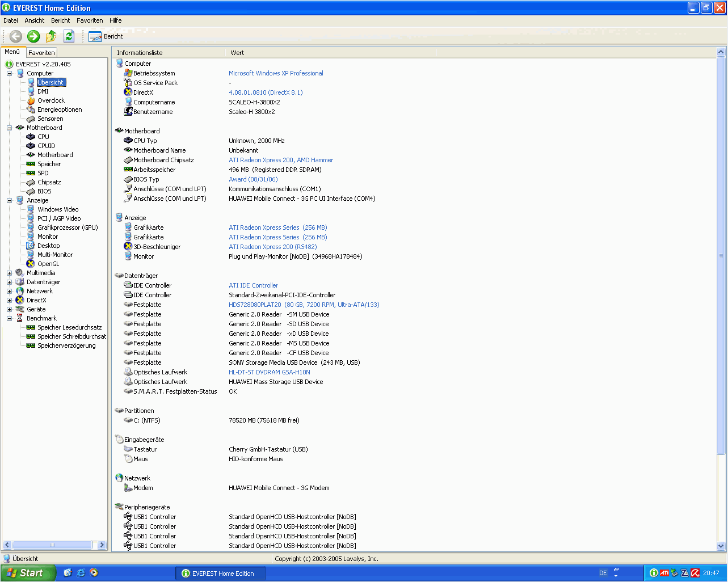
Task: Open the Datei menu
Action: (x=10, y=20)
